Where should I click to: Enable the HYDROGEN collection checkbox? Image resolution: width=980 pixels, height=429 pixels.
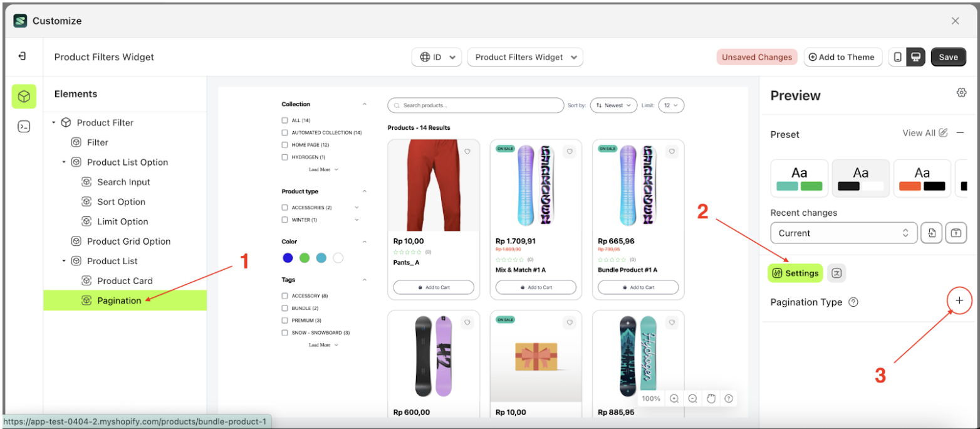284,157
